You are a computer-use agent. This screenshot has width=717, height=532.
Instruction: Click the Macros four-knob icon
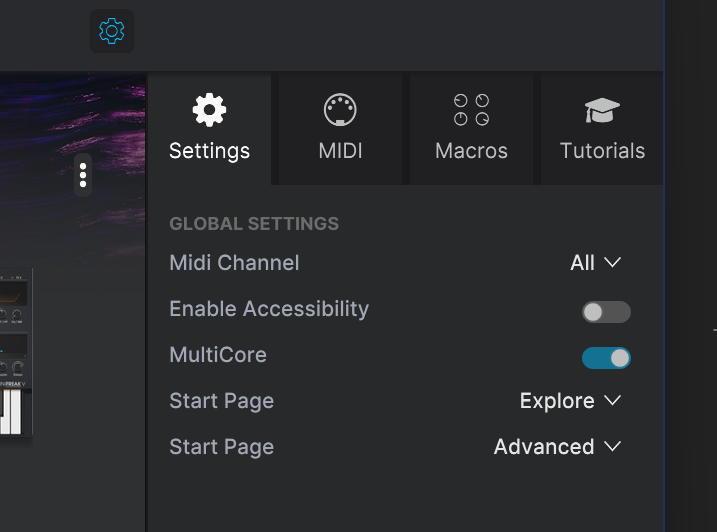(471, 110)
